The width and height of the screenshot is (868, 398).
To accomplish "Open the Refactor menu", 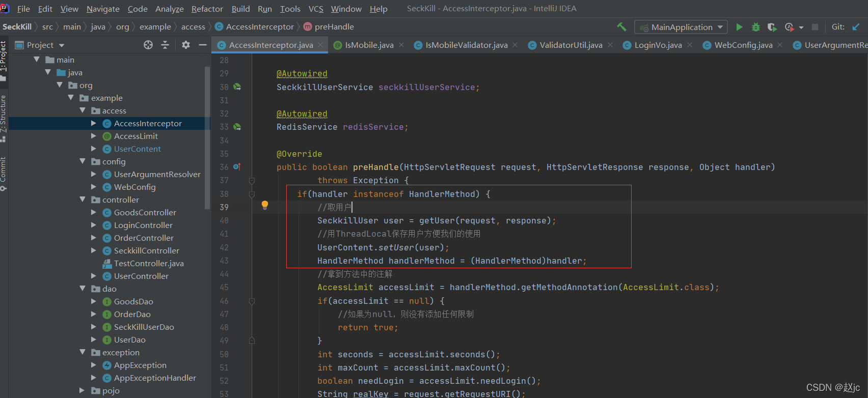I will (x=207, y=9).
